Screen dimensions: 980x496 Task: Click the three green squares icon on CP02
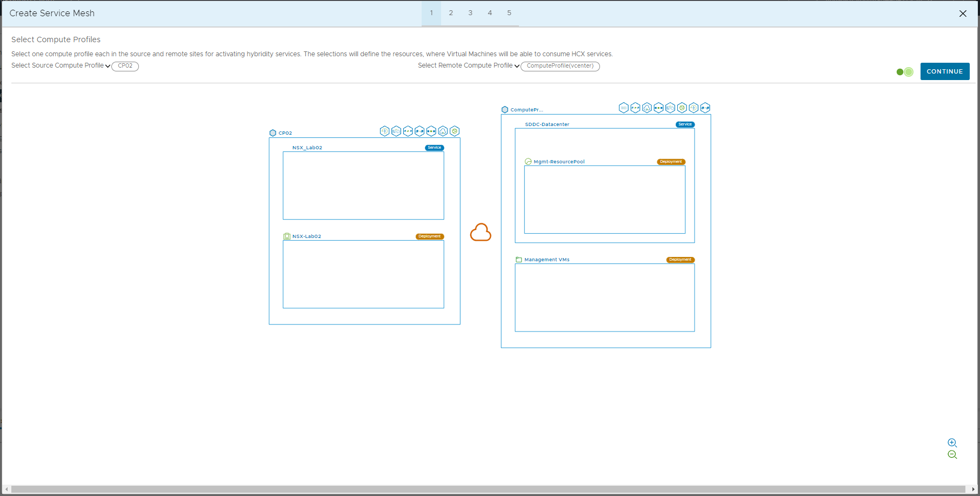point(431,131)
